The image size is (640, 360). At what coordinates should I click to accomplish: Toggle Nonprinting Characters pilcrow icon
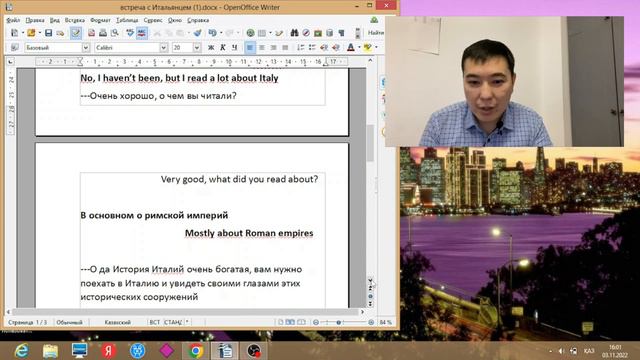tap(341, 33)
